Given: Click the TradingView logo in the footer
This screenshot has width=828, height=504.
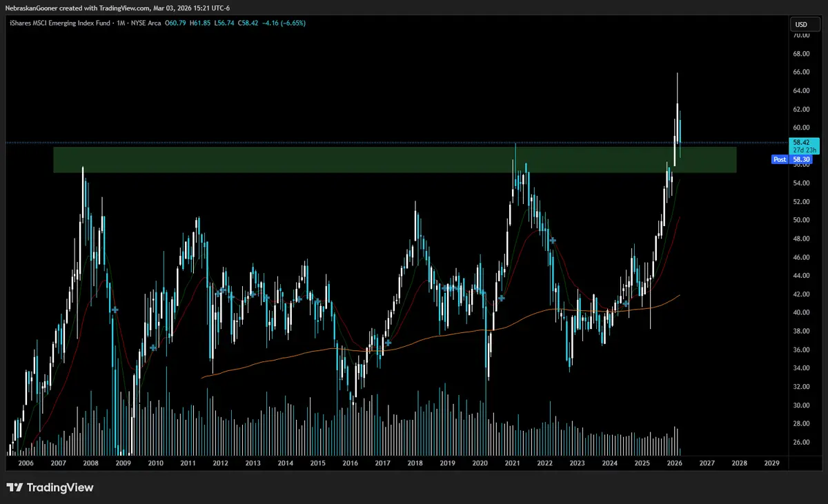Looking at the screenshot, I should click(50, 487).
